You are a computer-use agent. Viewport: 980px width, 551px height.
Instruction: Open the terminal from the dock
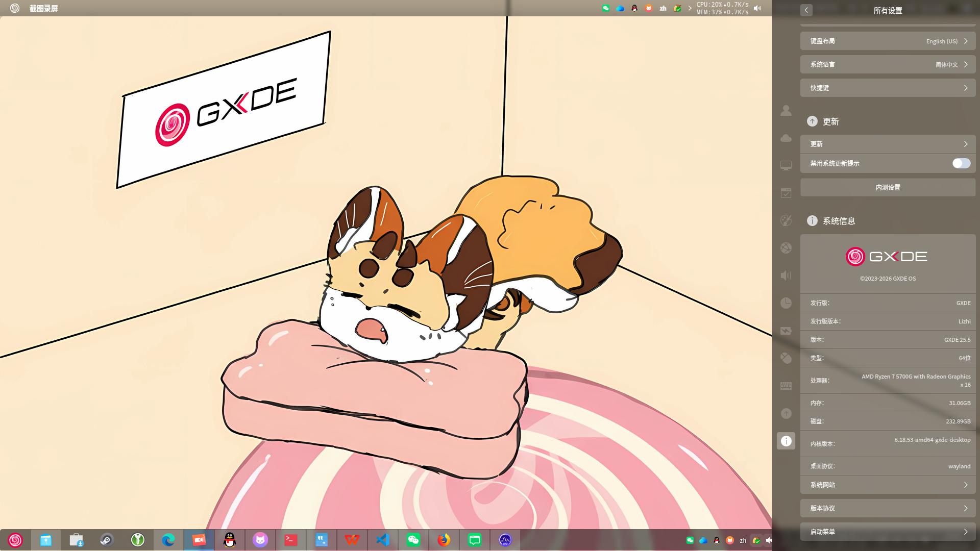[x=291, y=540]
